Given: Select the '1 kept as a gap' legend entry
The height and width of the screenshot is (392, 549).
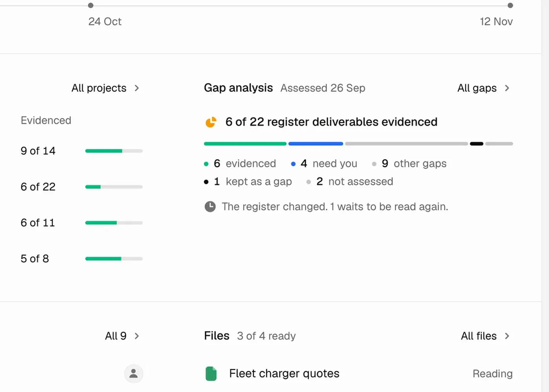Looking at the screenshot, I should (x=248, y=181).
